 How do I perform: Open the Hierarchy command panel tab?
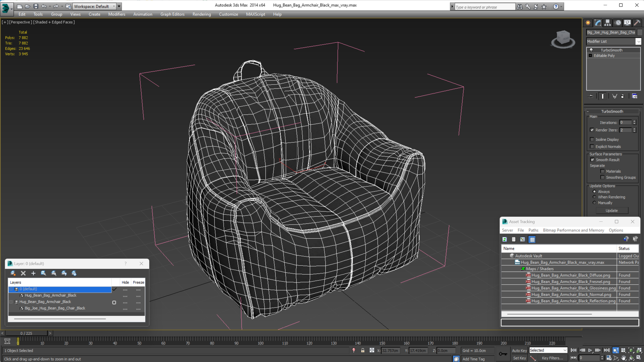[x=607, y=23]
